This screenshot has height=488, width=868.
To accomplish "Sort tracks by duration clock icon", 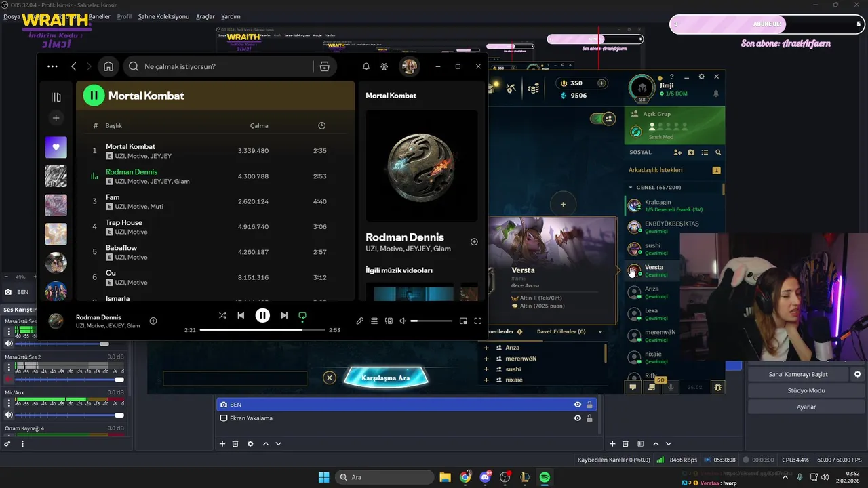I will 321,125.
